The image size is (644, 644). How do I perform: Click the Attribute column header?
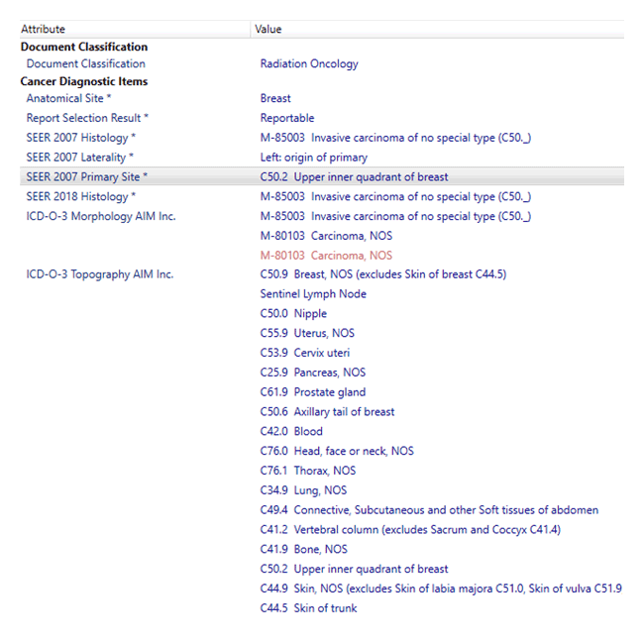[135, 29]
